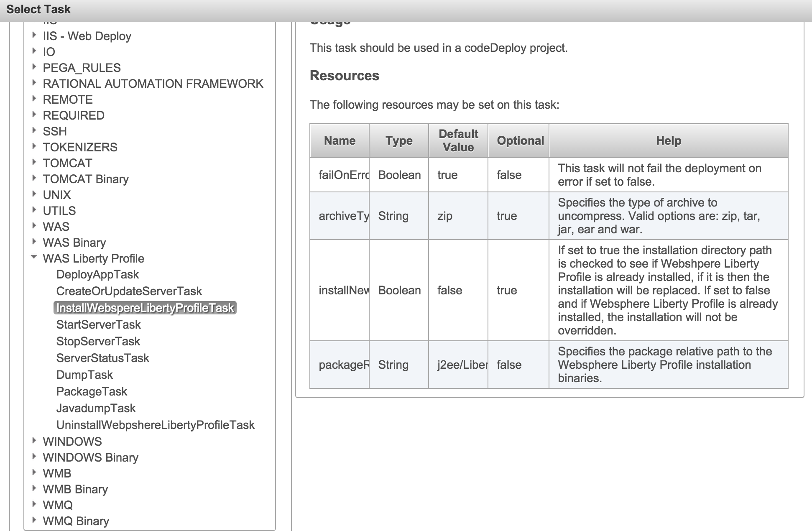
Task: Select CreateOrUpdateServerTask
Action: point(129,291)
